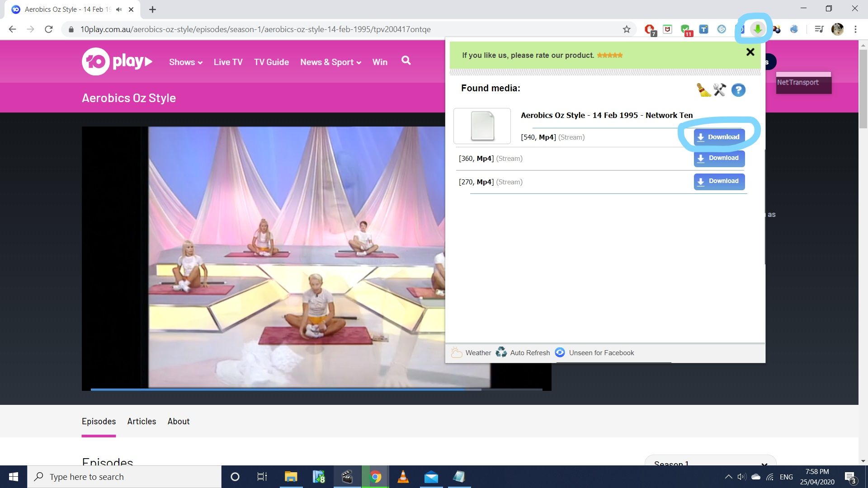
Task: Click the blue help question mark icon
Action: click(738, 90)
